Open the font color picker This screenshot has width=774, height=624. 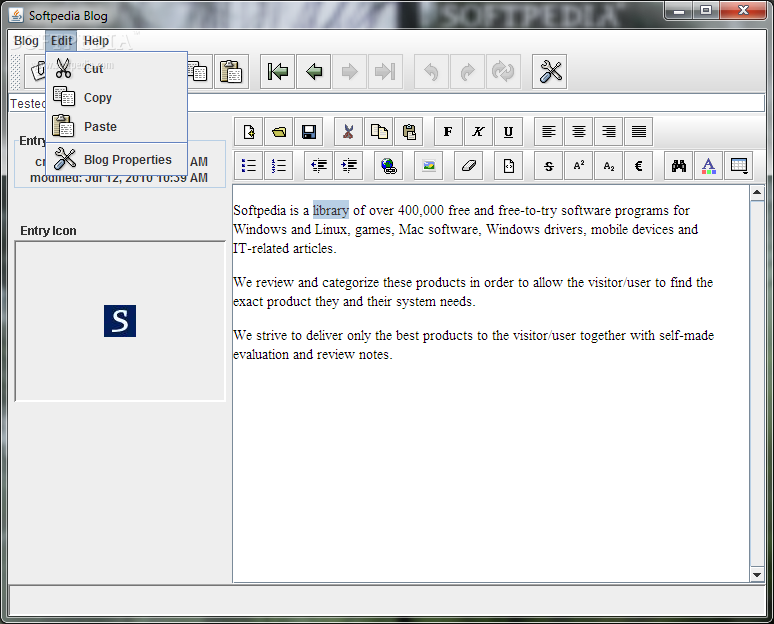[709, 166]
